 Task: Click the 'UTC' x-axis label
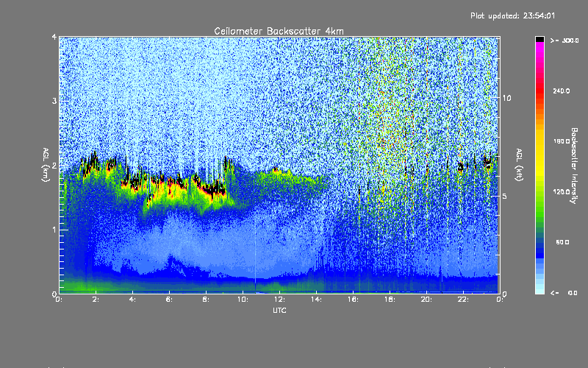[279, 311]
